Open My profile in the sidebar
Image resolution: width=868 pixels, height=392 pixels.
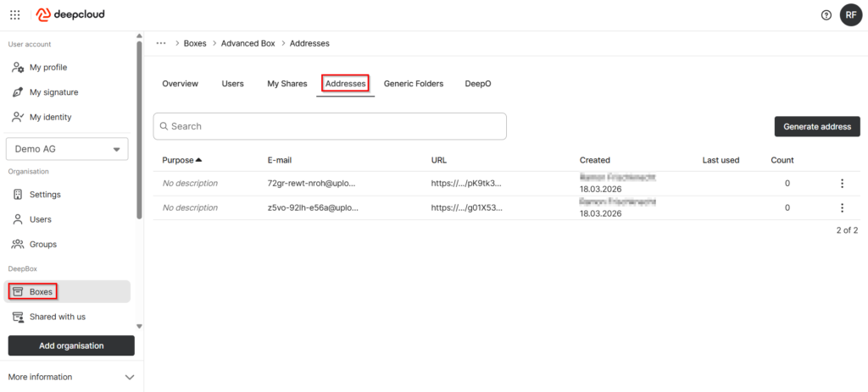pos(47,68)
